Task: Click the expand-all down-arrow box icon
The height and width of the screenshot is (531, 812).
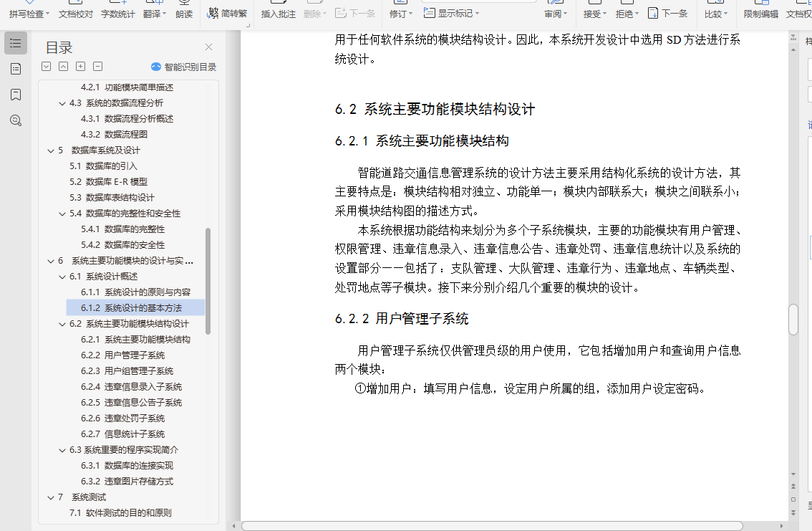Action: (x=46, y=67)
